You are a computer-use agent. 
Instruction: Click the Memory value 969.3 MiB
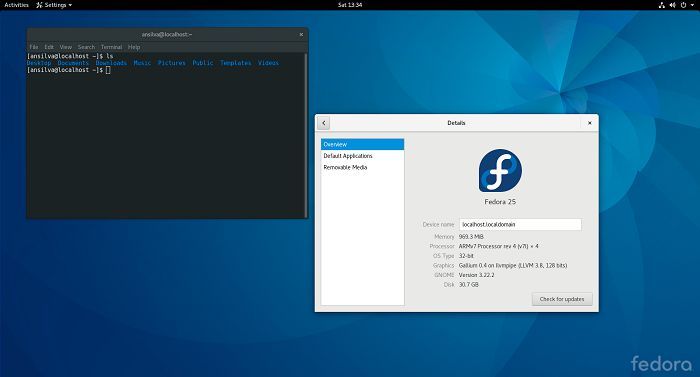471,237
